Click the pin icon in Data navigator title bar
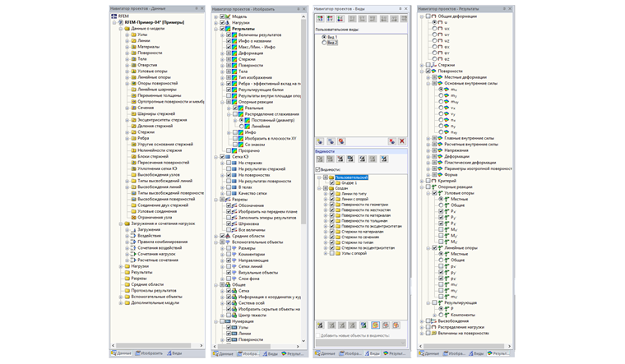The width and height of the screenshot is (625, 364). pos(197,8)
